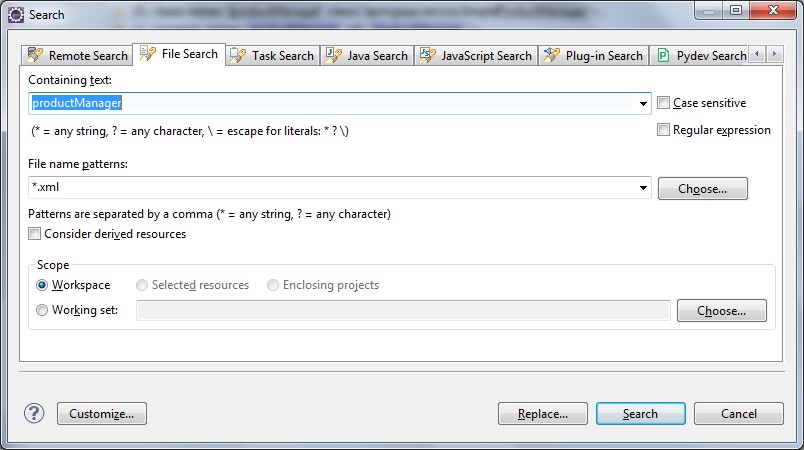Open the File name patterns dropdown

tap(644, 188)
